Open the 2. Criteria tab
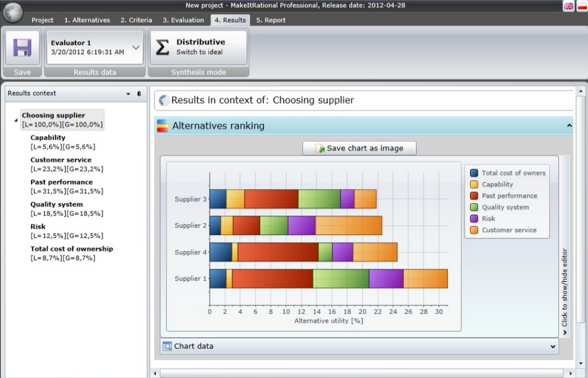This screenshot has height=378, width=588. click(136, 20)
